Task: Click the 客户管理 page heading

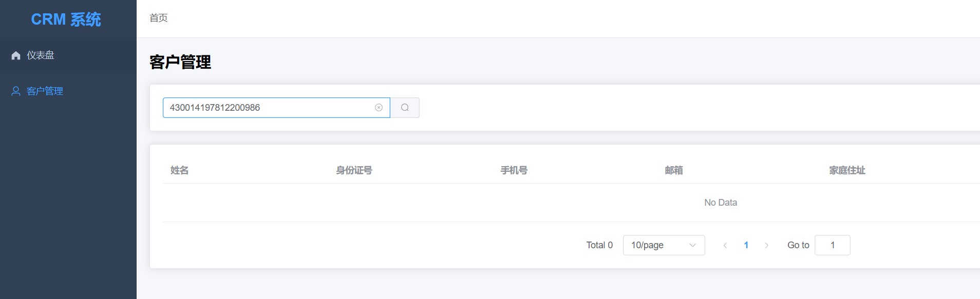Action: pyautogui.click(x=180, y=62)
